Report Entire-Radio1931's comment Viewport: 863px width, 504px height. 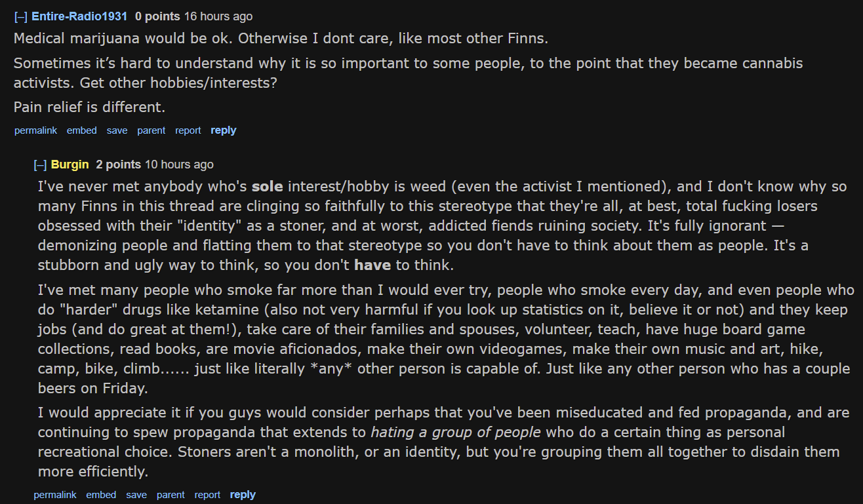[x=188, y=130]
